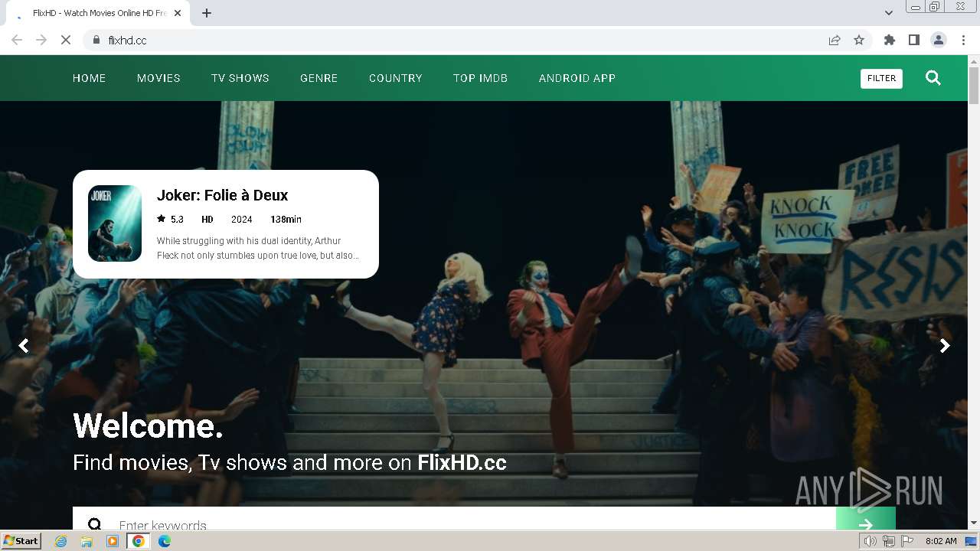The image size is (980, 551).
Task: Select the FlixHD browser tab
Action: pyautogui.click(x=98, y=13)
